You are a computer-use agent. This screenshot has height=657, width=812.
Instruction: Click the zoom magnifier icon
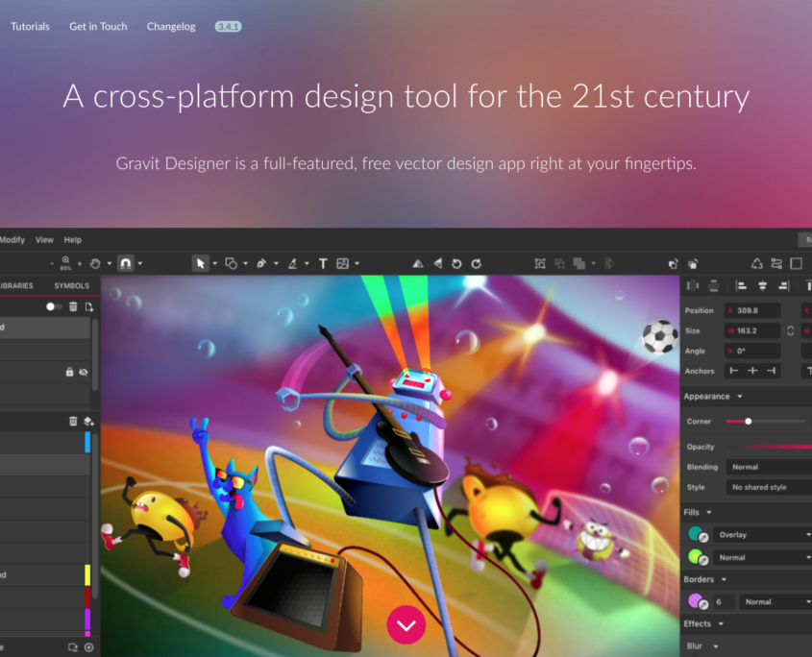65,260
